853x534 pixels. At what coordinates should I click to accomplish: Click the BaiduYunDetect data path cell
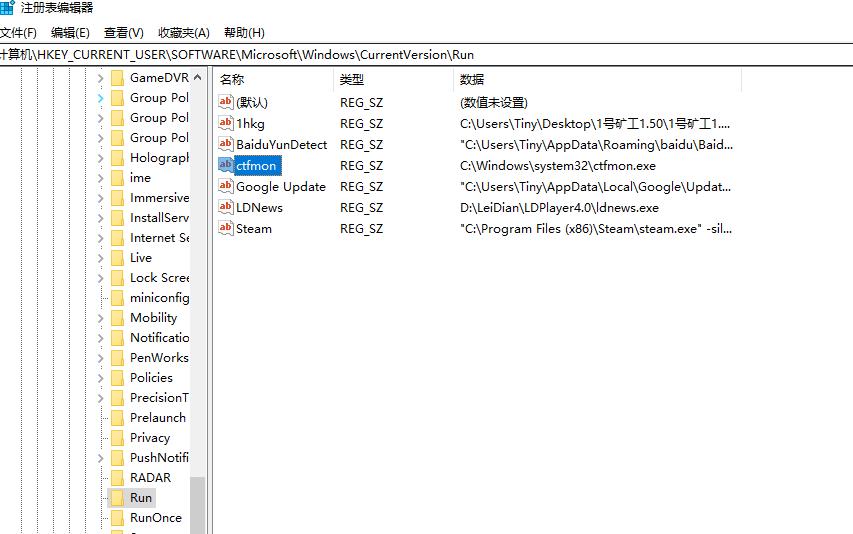point(596,145)
